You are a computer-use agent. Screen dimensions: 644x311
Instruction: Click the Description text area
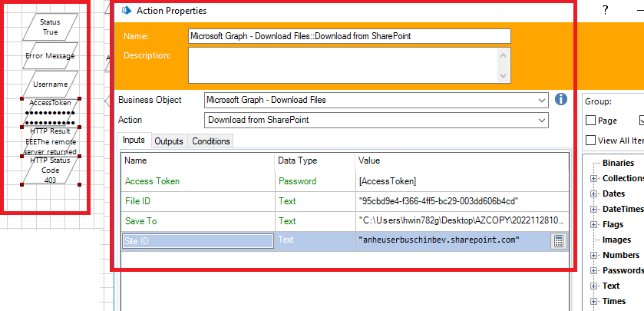pyautogui.click(x=342, y=65)
